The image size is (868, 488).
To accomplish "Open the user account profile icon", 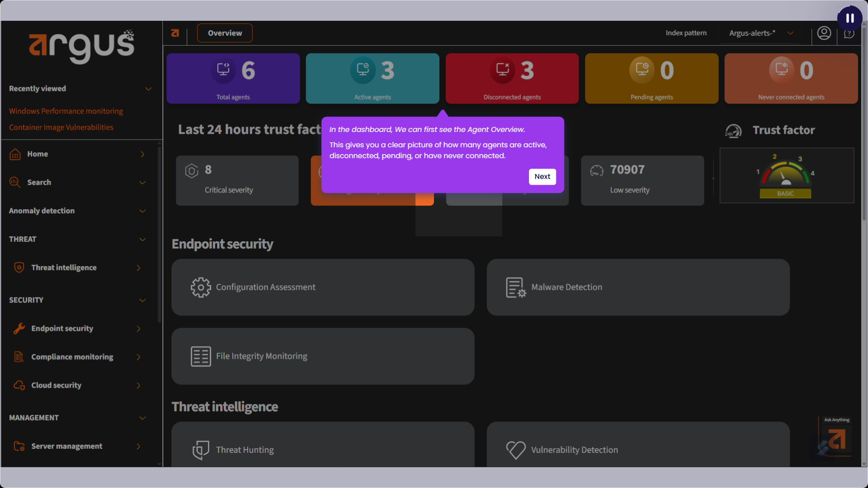I will point(824,33).
